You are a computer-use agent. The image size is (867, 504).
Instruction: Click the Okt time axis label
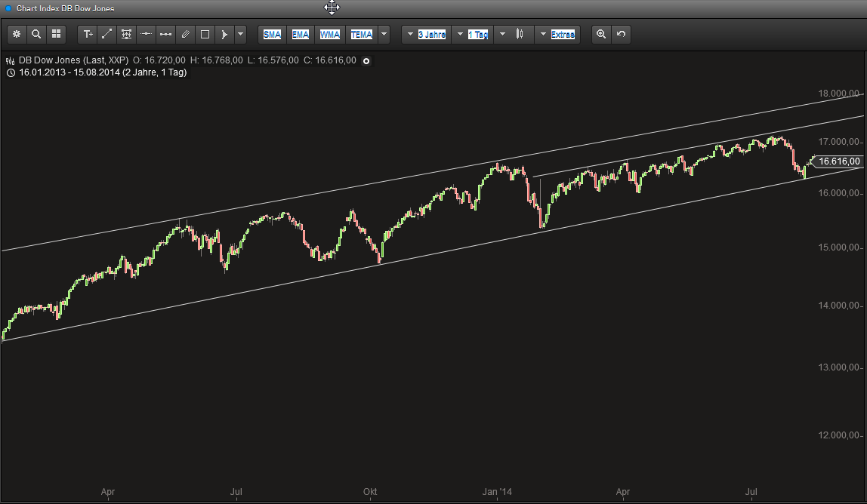pyautogui.click(x=370, y=491)
